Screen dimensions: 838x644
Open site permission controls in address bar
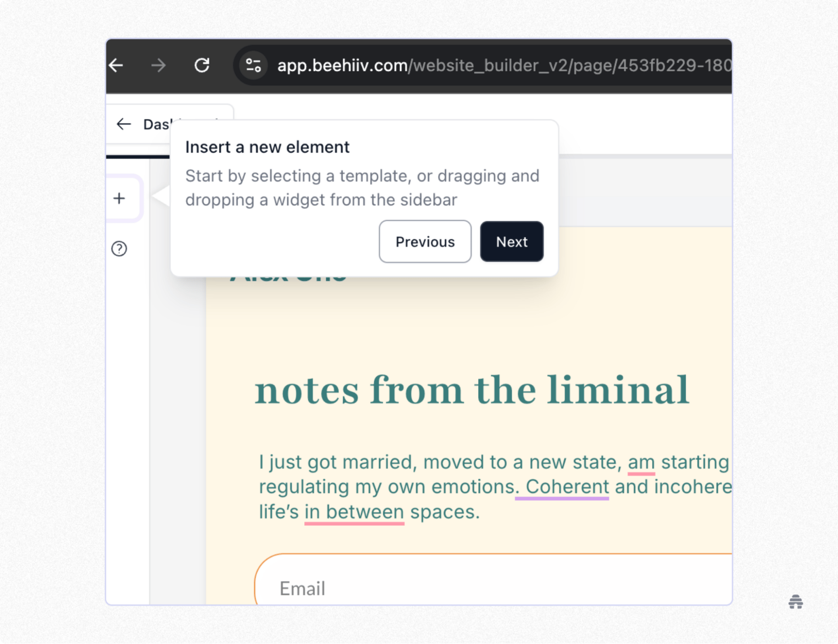coord(252,65)
